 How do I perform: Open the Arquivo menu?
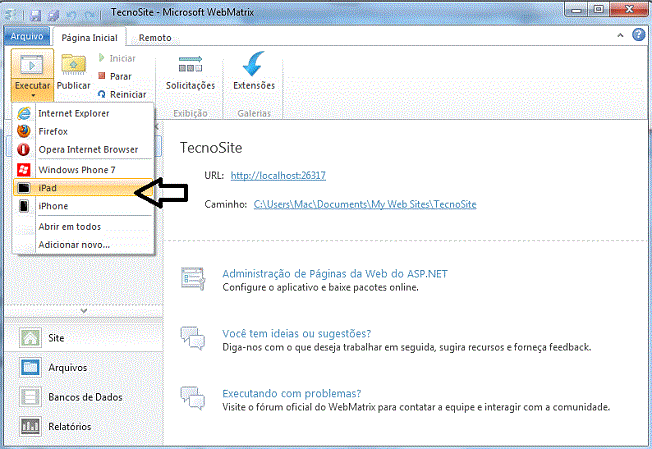click(27, 36)
